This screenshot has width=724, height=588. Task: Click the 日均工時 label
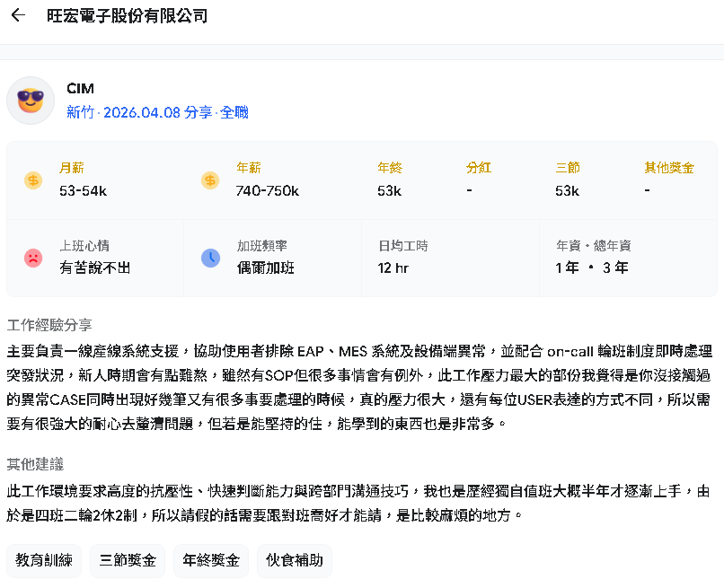point(403,246)
